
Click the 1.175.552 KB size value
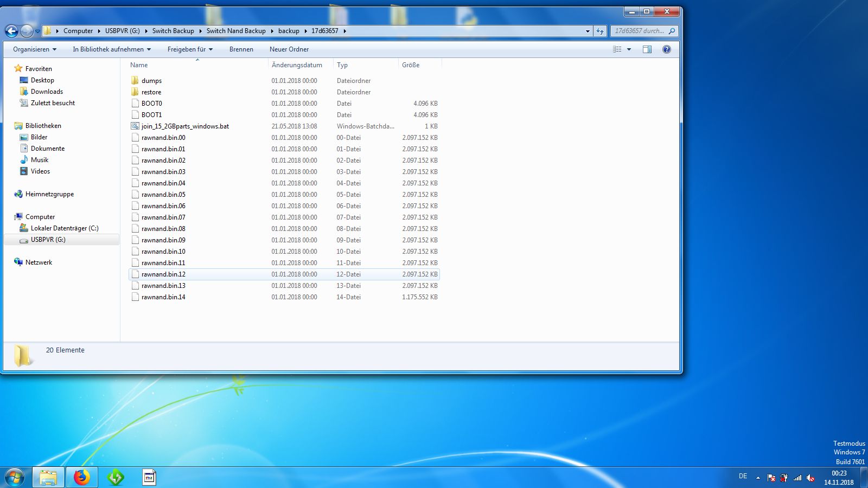(420, 297)
